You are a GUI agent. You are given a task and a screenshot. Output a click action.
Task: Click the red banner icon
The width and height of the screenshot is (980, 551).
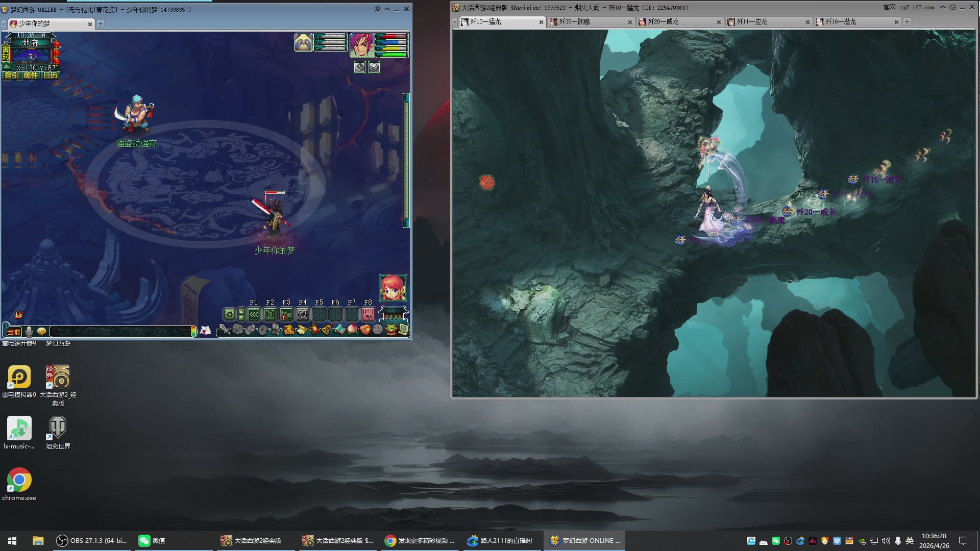point(314,330)
